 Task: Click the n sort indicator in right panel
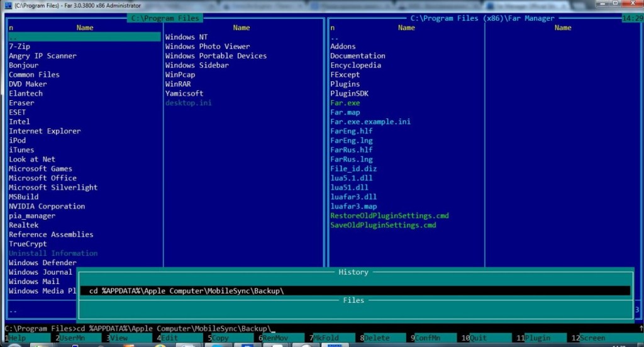(x=333, y=28)
